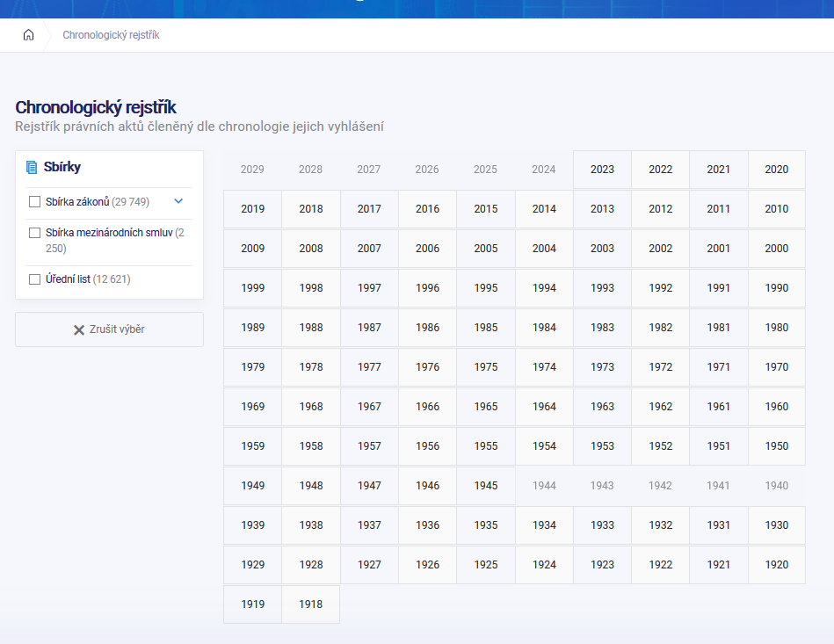Click year 1993 in the grid

(x=602, y=288)
